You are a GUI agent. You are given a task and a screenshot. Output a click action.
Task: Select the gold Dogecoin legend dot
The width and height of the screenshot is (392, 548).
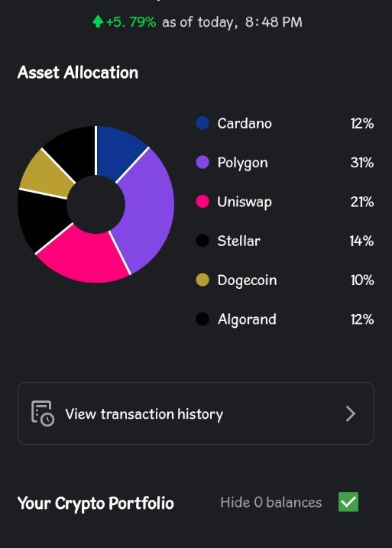point(202,280)
